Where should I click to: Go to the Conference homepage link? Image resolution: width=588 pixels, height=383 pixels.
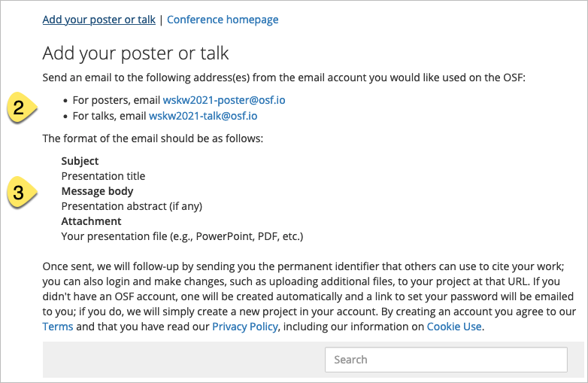coord(223,20)
